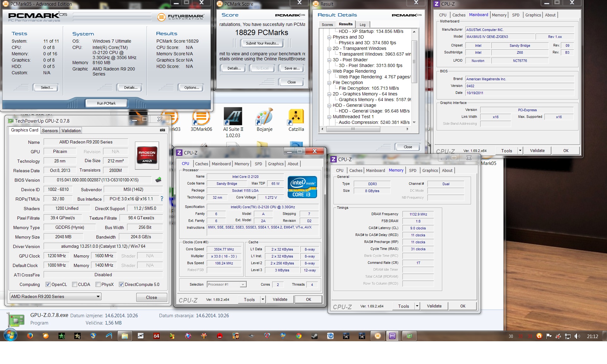Switch to GPU-Z Validation tab
The image size is (607, 364).
(x=71, y=130)
